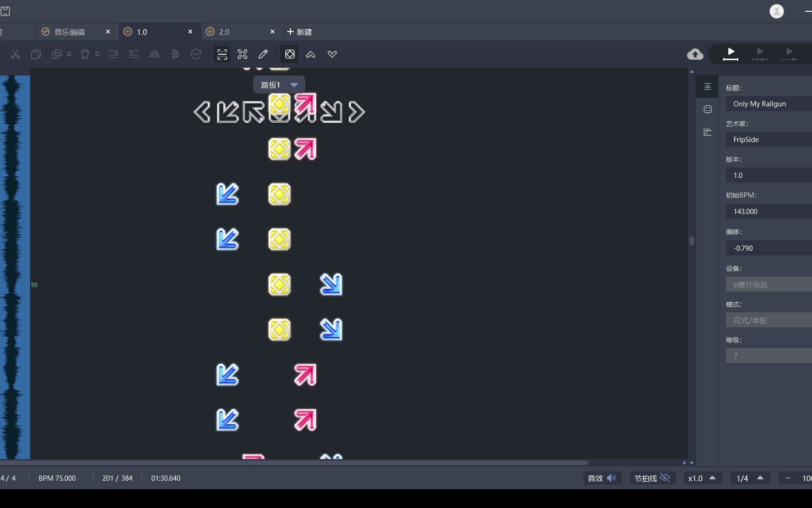Click the down-right outline receptor arrow
812x508 pixels.
coord(331,112)
